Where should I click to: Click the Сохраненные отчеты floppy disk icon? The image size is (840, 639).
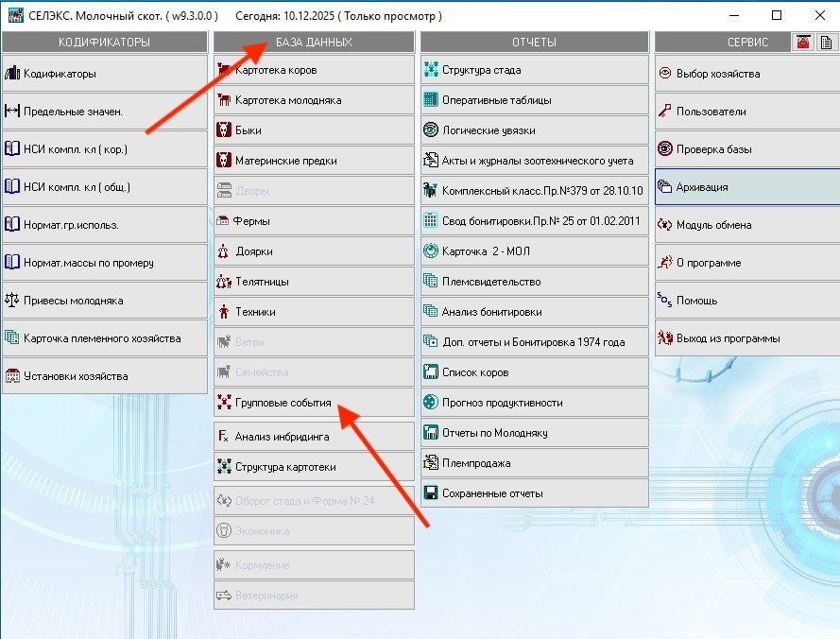pyautogui.click(x=431, y=492)
